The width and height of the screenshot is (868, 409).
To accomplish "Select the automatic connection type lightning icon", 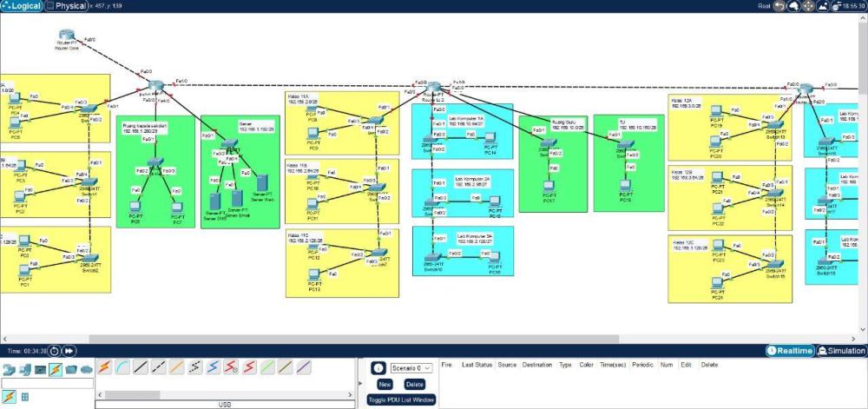I will (105, 368).
